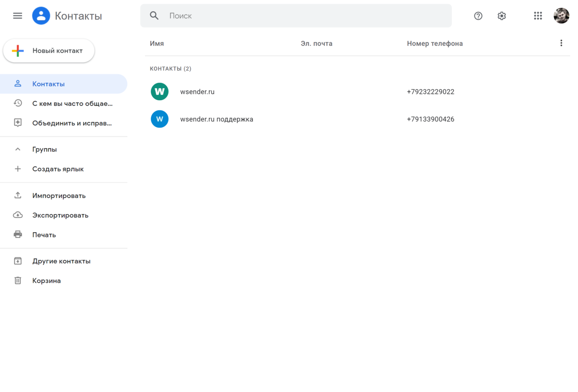Open the settings gear icon
The width and height of the screenshot is (578, 392).
[x=502, y=16]
